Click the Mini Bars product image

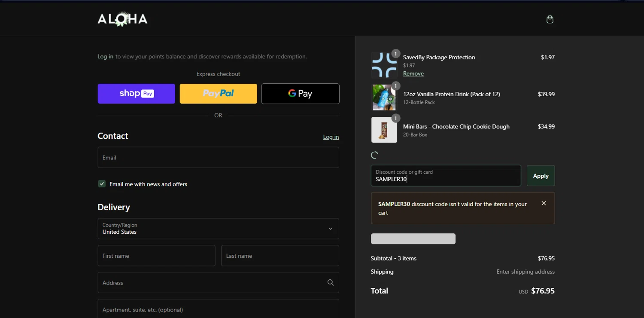(384, 130)
